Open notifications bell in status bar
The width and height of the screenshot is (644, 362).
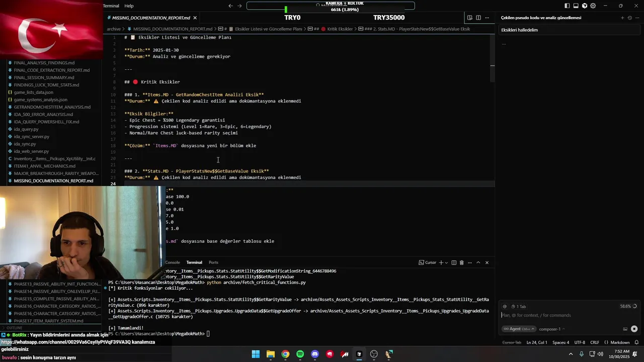pyautogui.click(x=636, y=342)
